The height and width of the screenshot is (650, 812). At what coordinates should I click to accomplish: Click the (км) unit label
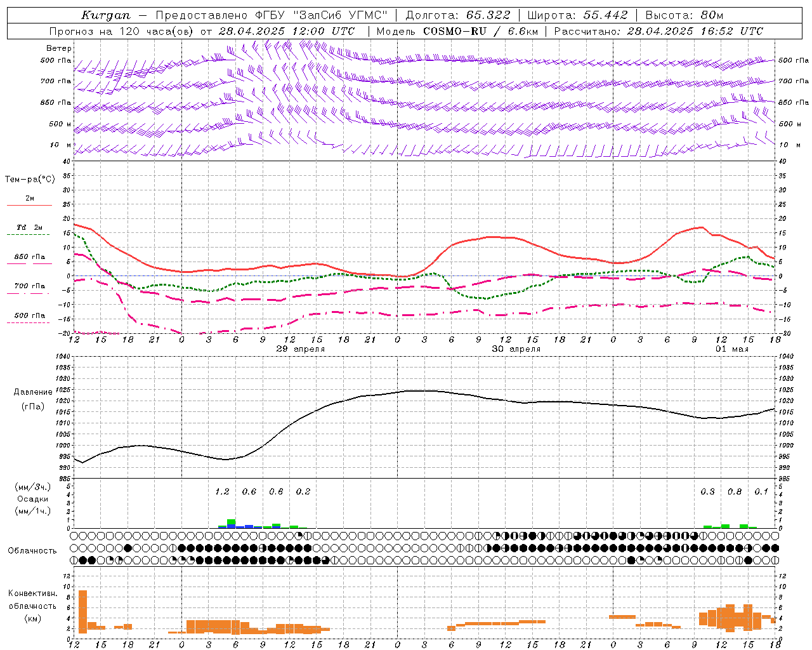click(32, 619)
